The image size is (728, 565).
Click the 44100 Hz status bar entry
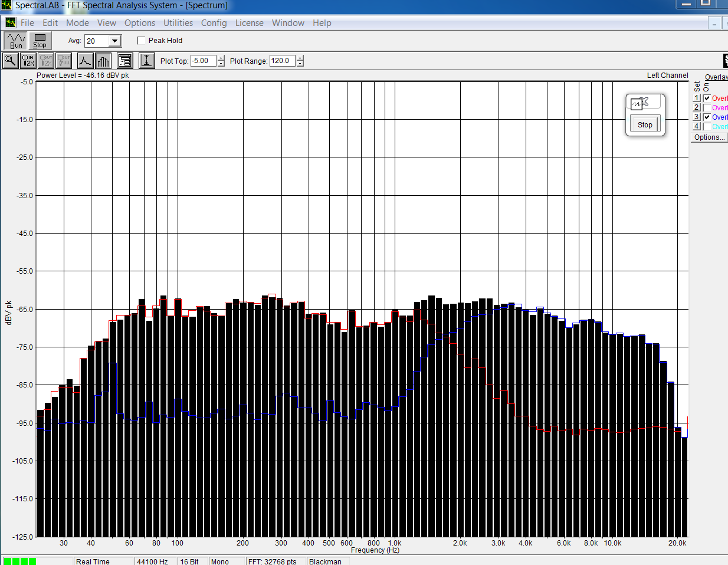click(156, 561)
